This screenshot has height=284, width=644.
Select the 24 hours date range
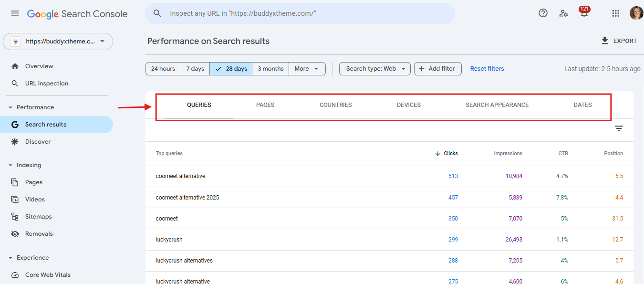(163, 69)
